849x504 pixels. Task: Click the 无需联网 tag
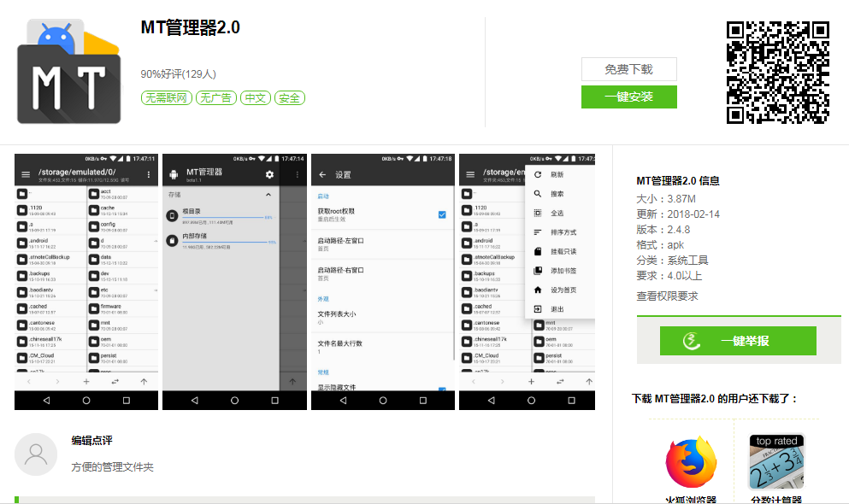point(166,98)
